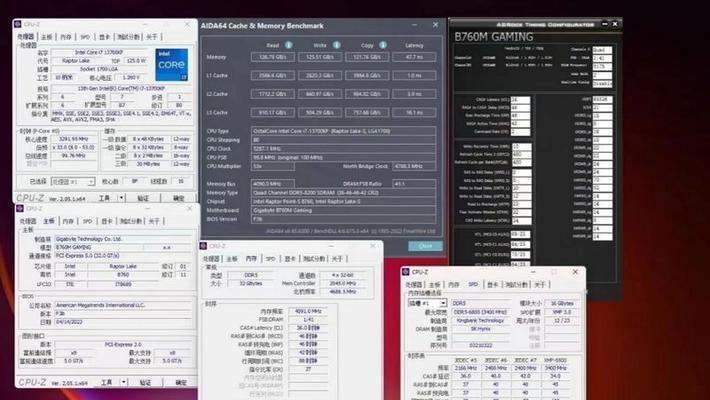Switch to 内存 tab in processor window
The height and width of the screenshot is (400, 710).
click(x=66, y=37)
